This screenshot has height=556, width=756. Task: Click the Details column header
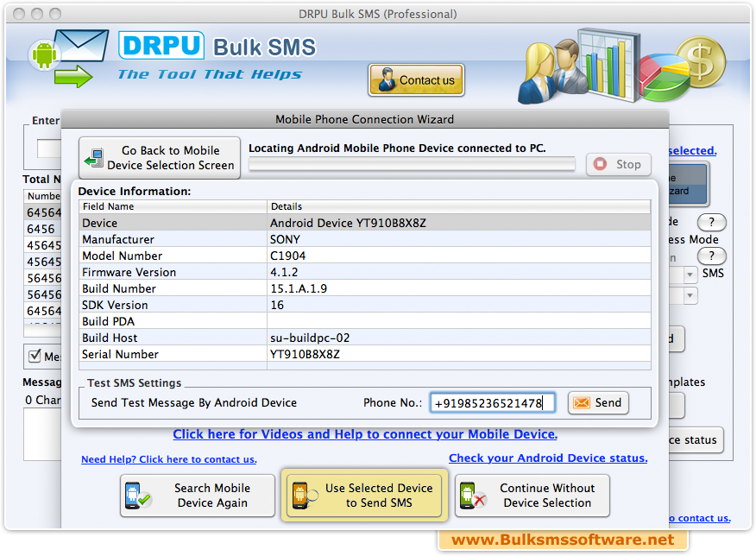click(x=459, y=206)
